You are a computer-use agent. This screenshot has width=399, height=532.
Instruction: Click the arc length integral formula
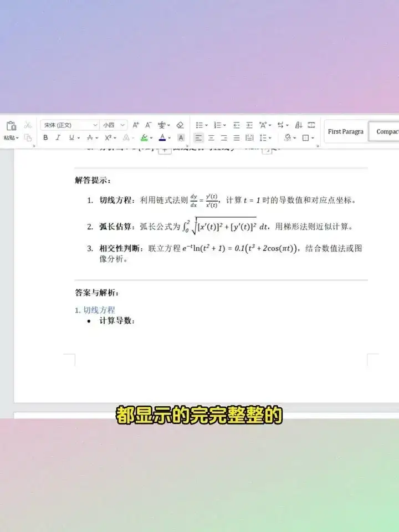coord(225,226)
